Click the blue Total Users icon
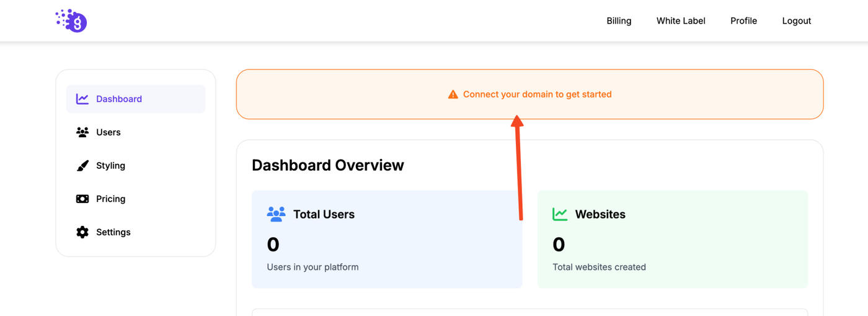The image size is (868, 316). [276, 214]
